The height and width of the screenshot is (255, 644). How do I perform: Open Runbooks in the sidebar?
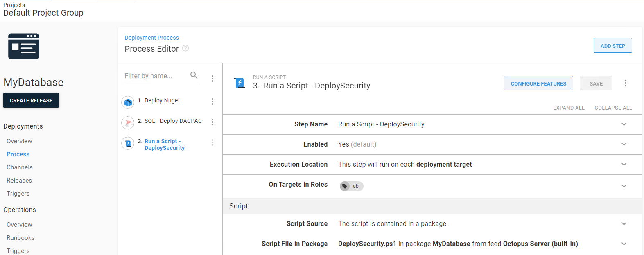[20, 238]
